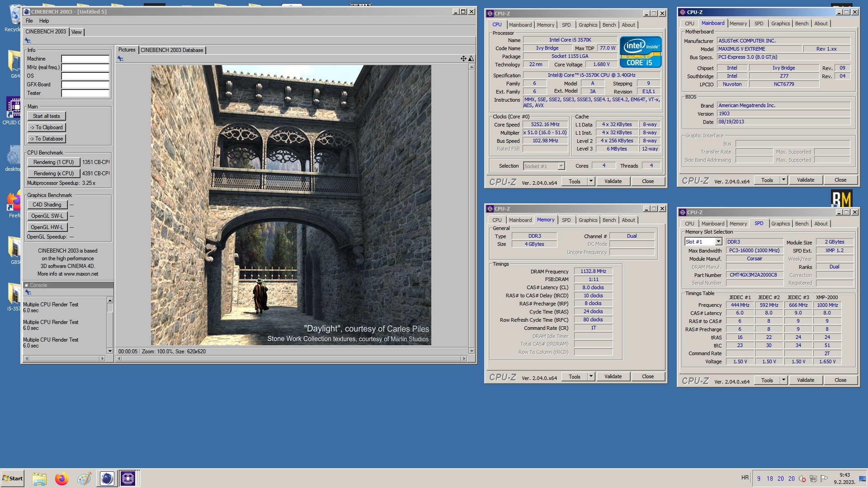The image size is (868, 488).
Task: Click the taskbar clock
Action: pos(844,479)
